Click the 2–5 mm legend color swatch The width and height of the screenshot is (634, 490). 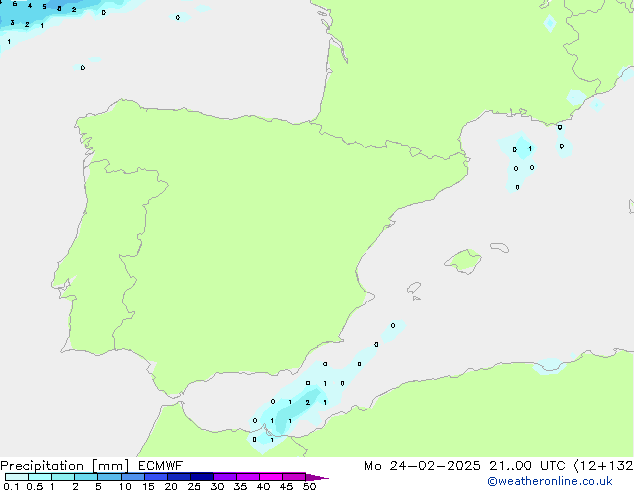86,477
